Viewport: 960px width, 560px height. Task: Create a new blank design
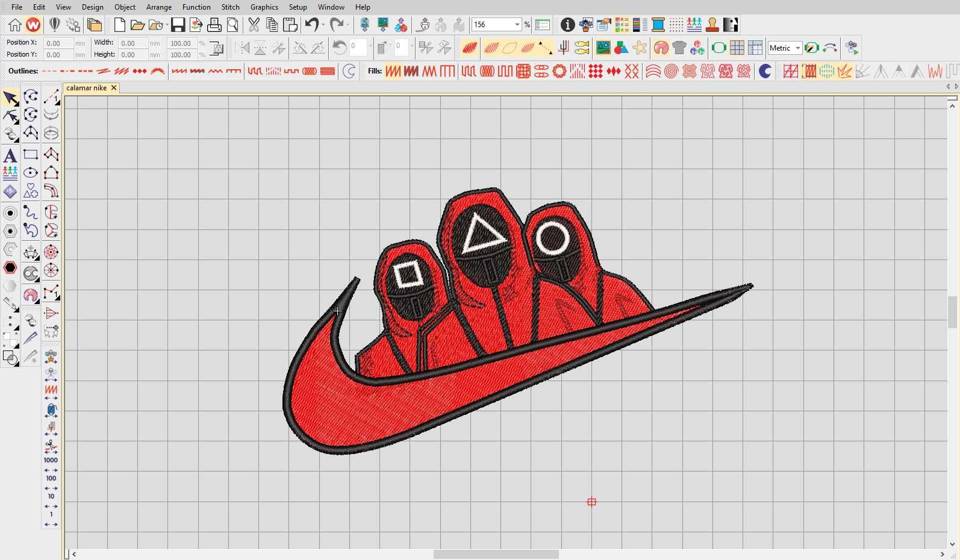tap(119, 25)
